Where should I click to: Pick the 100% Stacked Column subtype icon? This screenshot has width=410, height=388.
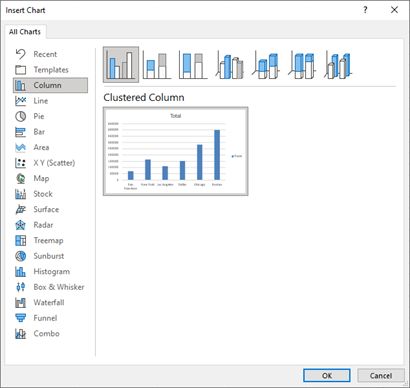pyautogui.click(x=193, y=64)
